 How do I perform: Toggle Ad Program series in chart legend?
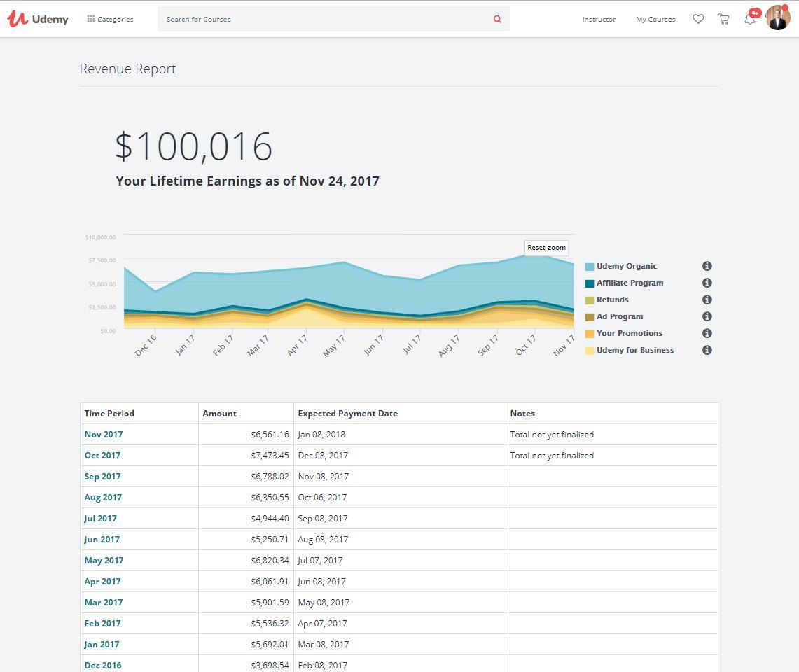(619, 316)
